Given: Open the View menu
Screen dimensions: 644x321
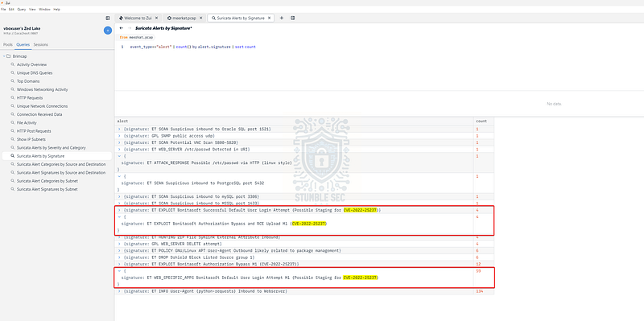Looking at the screenshot, I should (32, 9).
